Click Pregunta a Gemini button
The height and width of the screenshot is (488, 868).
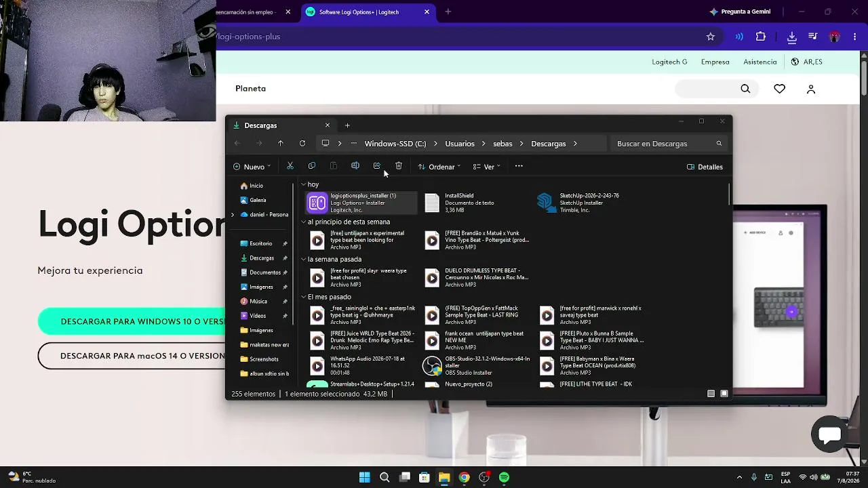(739, 12)
